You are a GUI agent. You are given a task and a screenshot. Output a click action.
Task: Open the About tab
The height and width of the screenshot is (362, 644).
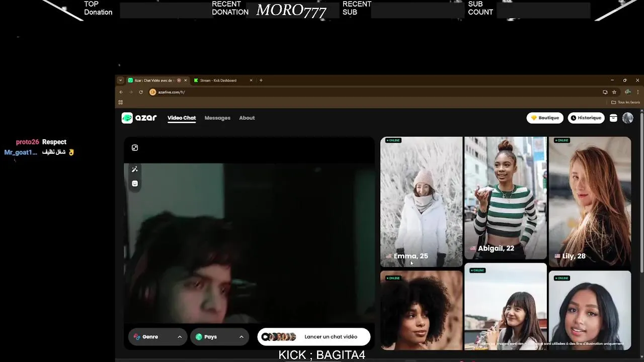[247, 118]
